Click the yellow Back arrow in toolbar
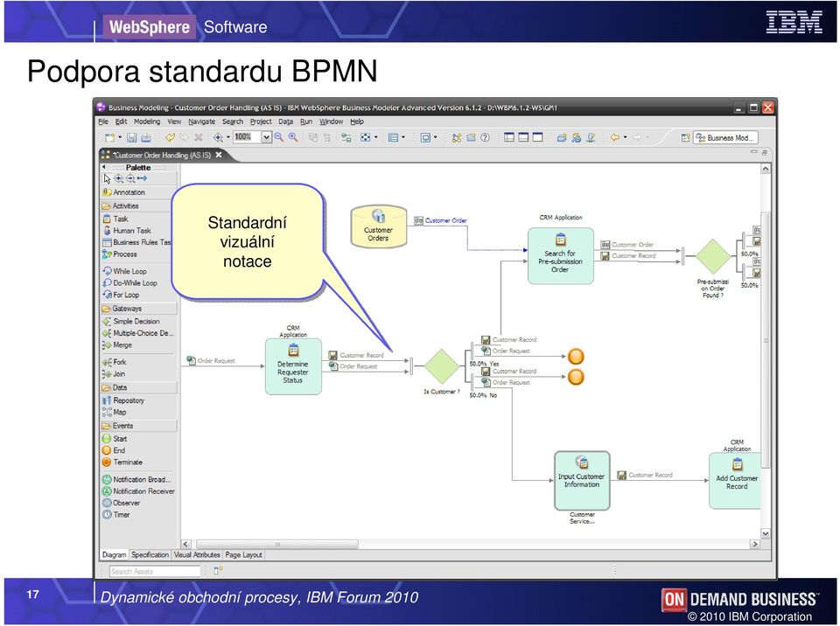 coord(614,137)
